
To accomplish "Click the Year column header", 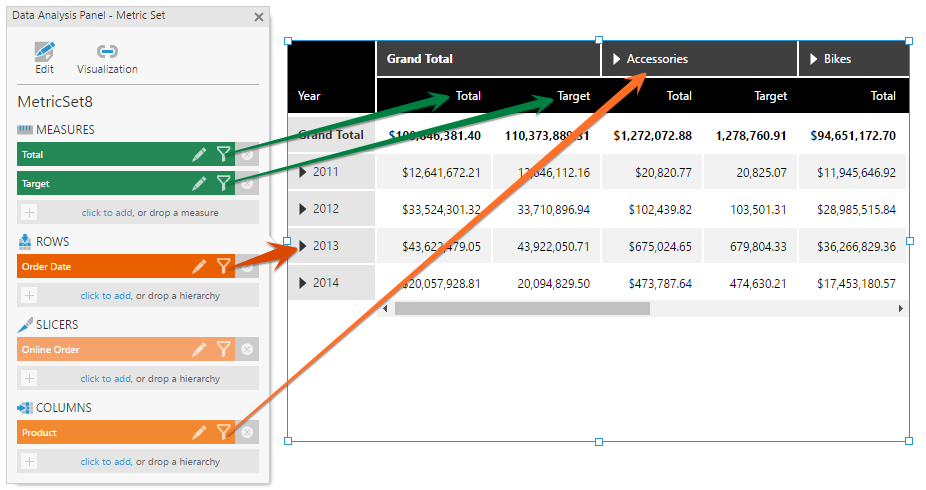I will 309,96.
